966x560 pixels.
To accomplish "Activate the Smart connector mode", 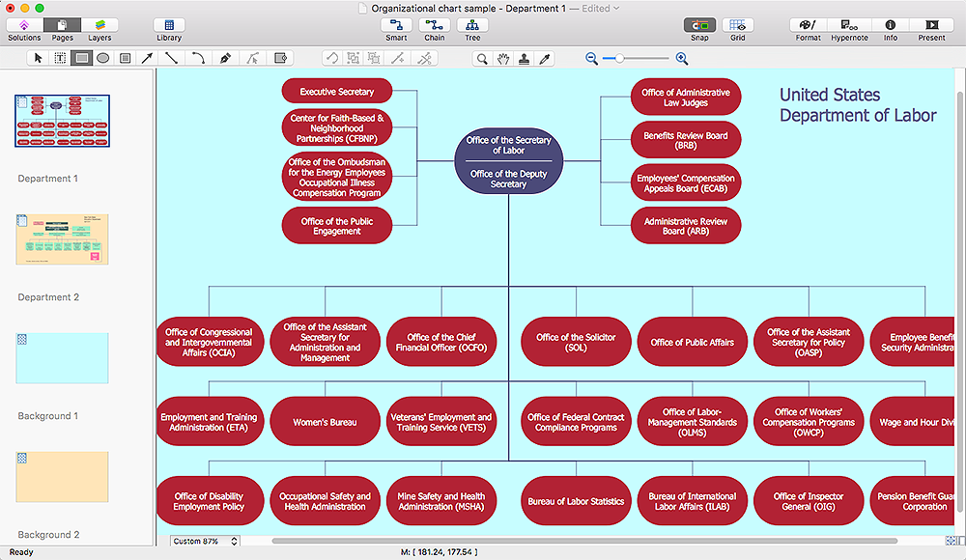I will pyautogui.click(x=396, y=25).
